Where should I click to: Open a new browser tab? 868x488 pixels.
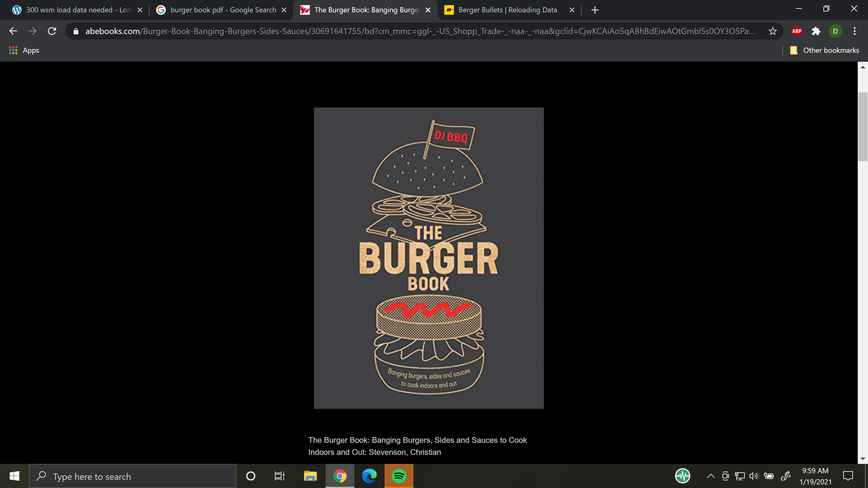point(595,10)
